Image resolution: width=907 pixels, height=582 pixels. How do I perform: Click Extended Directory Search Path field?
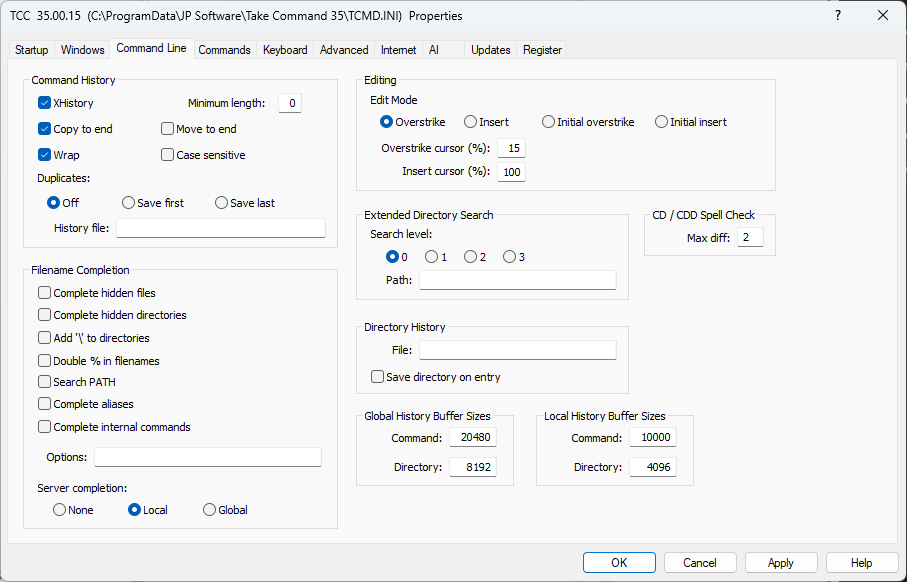[x=518, y=280]
